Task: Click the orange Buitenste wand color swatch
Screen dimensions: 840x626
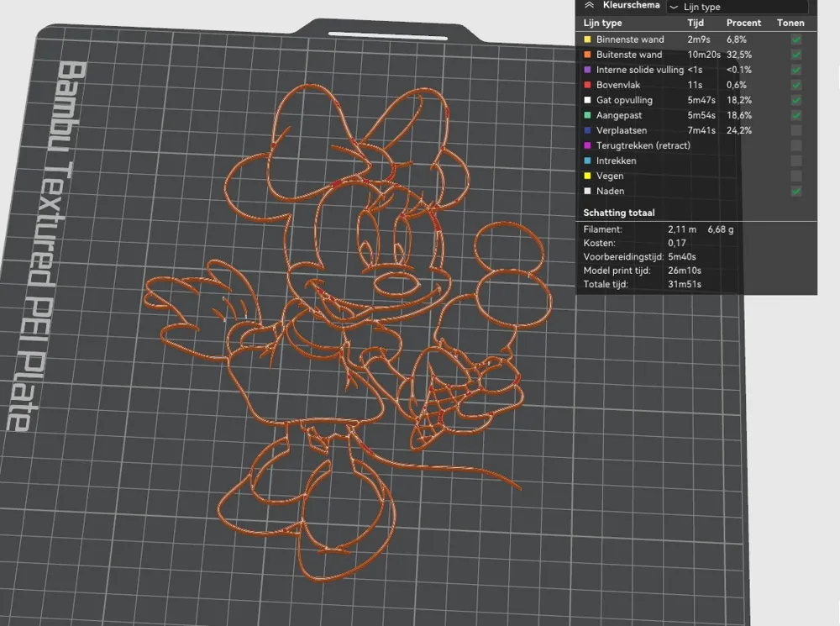Action: tap(588, 55)
